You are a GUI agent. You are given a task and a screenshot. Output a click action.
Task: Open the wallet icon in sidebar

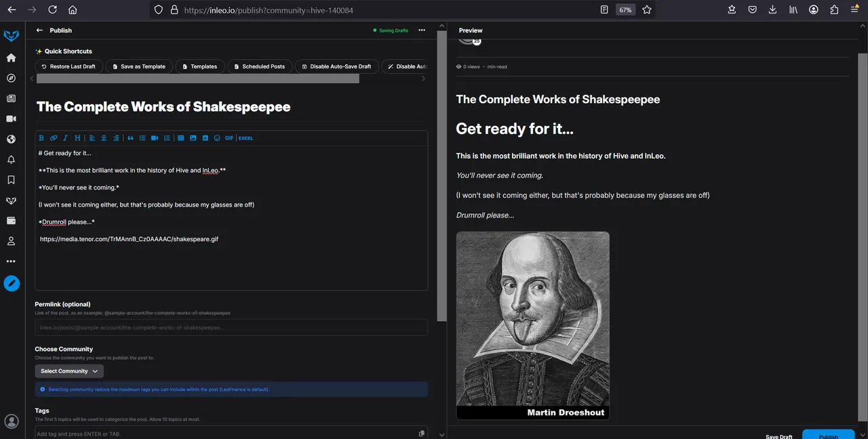click(11, 221)
